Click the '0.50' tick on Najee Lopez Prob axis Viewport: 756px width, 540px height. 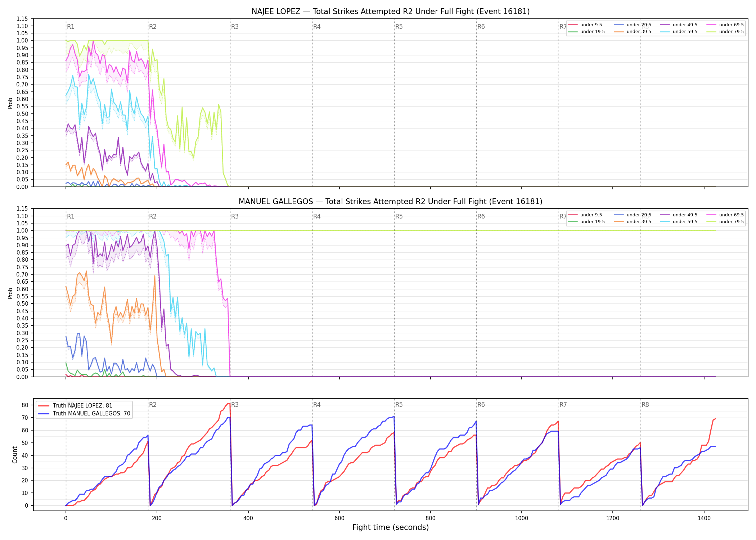(22, 114)
